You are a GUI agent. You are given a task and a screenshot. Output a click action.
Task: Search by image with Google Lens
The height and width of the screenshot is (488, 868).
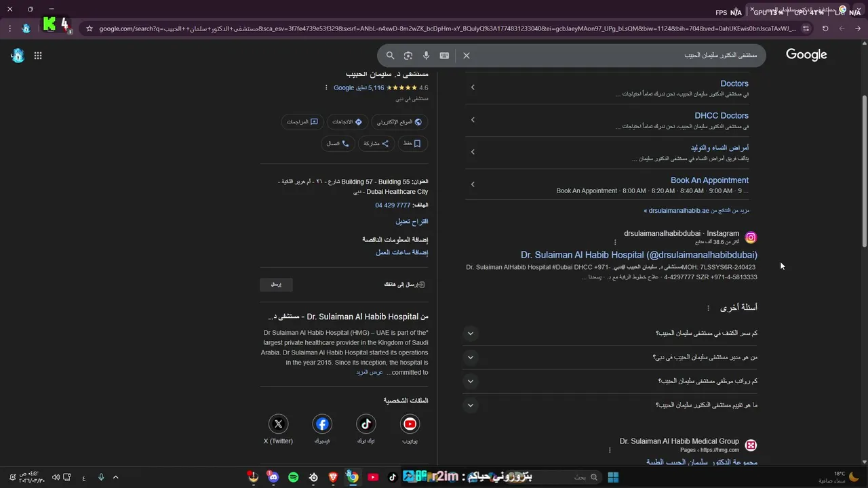tap(408, 56)
